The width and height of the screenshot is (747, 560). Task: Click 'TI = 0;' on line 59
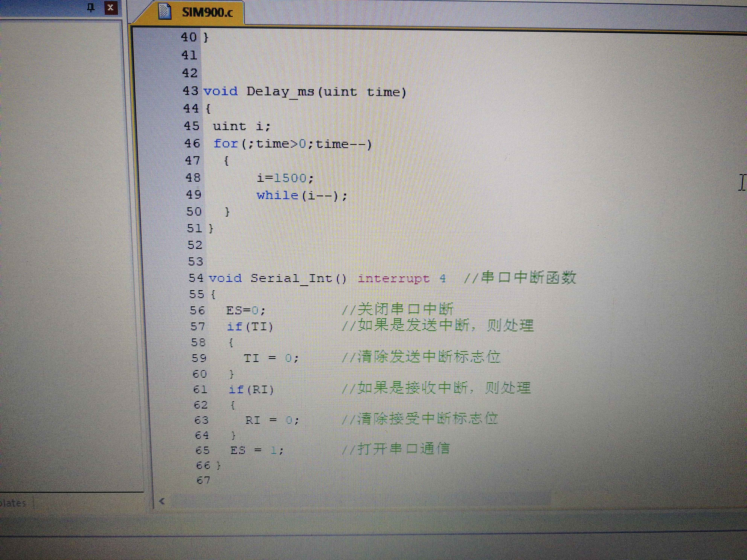point(271,358)
